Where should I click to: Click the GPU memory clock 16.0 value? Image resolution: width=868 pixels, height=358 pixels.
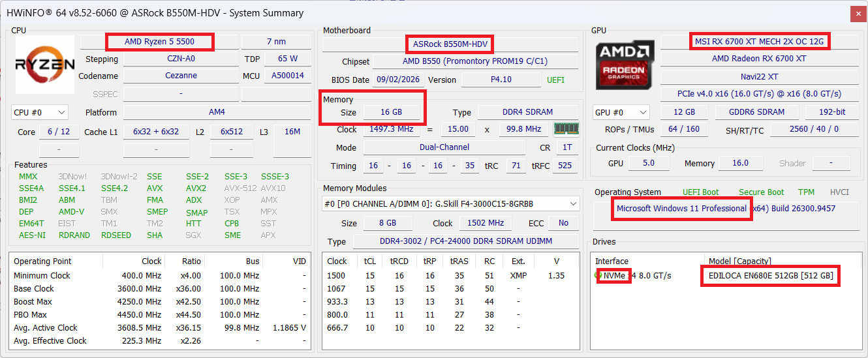click(740, 163)
